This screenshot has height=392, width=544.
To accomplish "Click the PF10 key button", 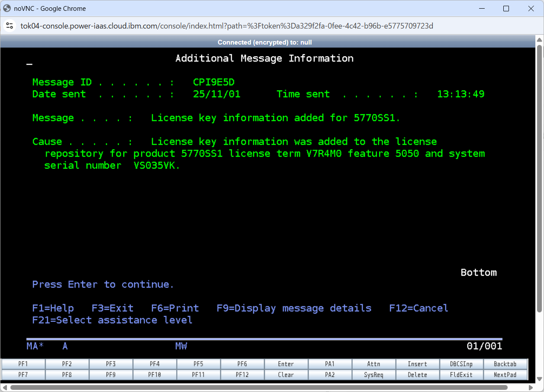I will coord(155,375).
